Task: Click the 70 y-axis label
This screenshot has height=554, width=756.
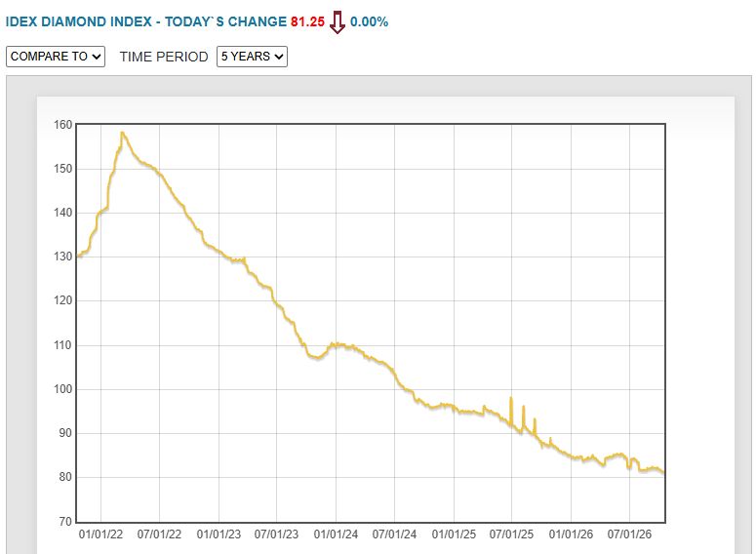Action: (x=65, y=521)
